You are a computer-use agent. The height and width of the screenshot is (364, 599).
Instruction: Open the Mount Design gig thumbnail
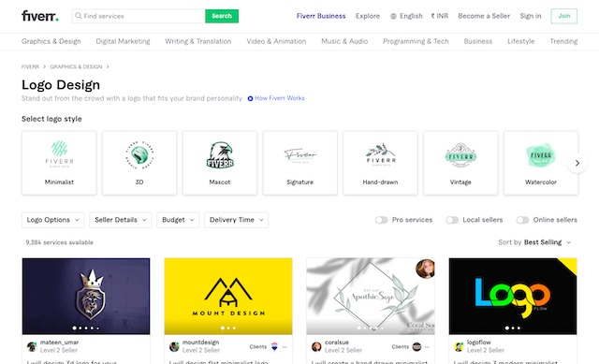point(228,296)
